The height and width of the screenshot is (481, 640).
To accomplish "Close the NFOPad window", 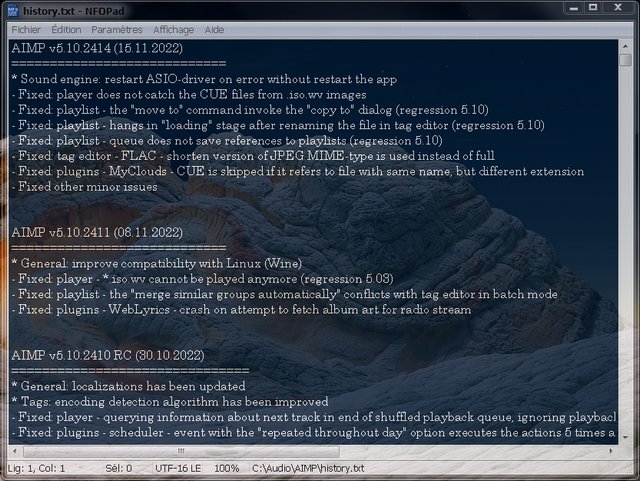I will [618, 8].
